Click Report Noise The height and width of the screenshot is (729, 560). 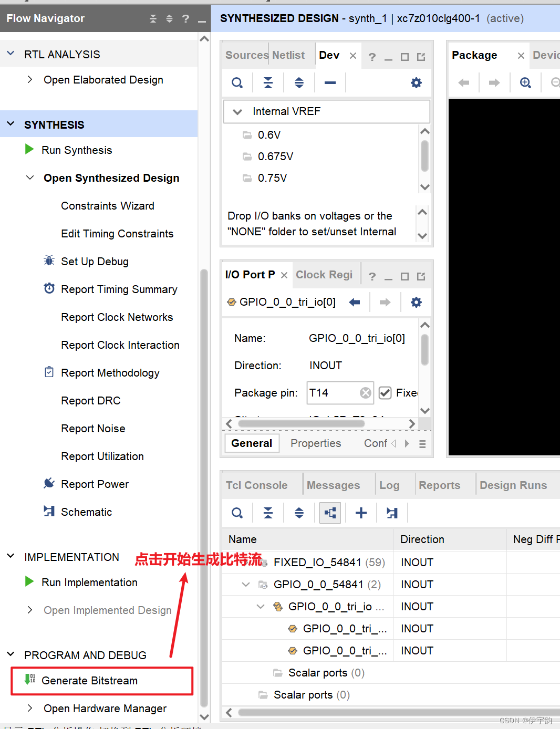pyautogui.click(x=93, y=429)
